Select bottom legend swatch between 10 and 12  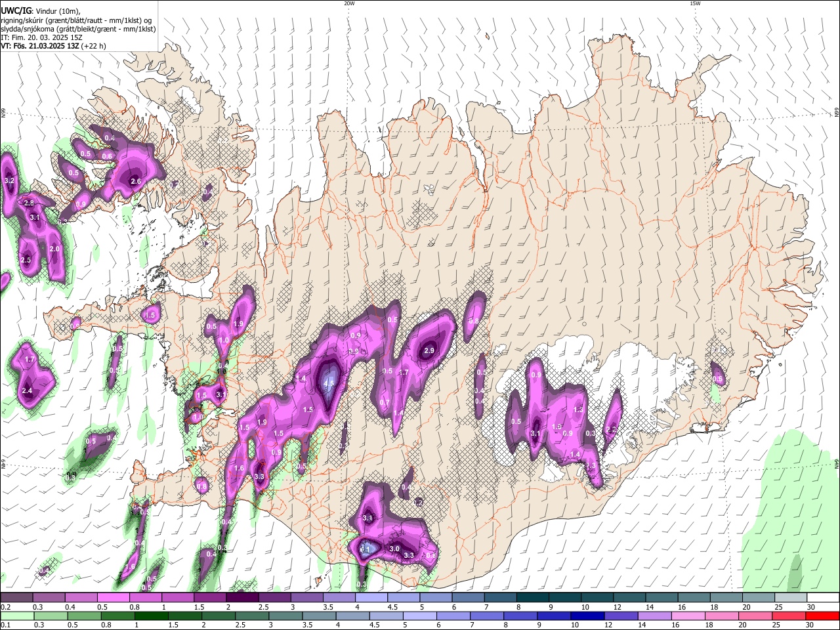[x=587, y=616]
